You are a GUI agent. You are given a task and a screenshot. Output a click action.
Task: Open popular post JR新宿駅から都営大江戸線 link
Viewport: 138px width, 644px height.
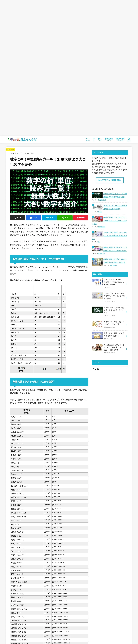pyautogui.click(x=115, y=249)
